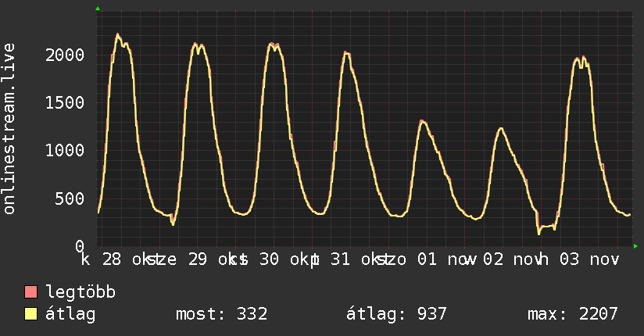Viewport: 644px width, 336px height.
Task: Click the yellow átlag legend swatch
Action: 31,314
